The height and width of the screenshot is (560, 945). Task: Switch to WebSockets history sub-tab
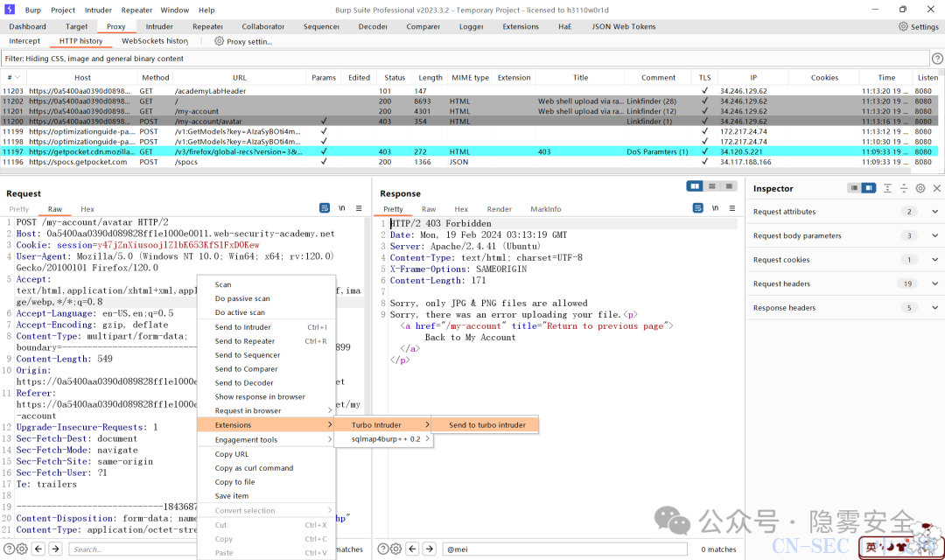pyautogui.click(x=155, y=41)
